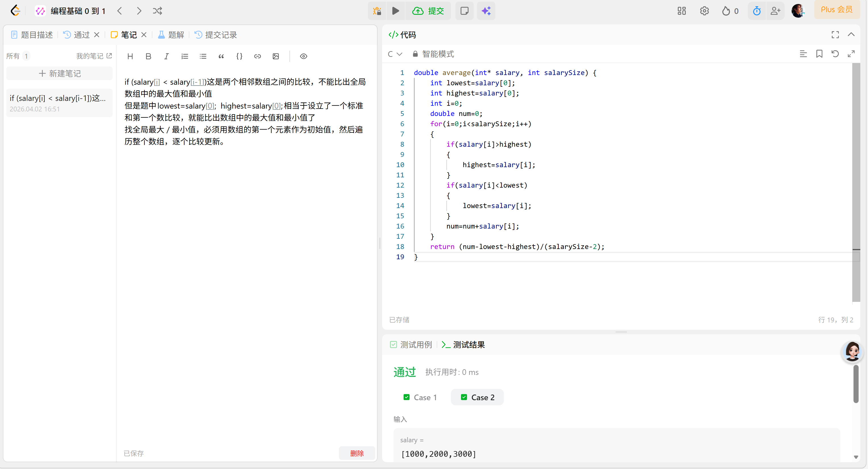Toggle the note preview eye icon
Screen dimensions: 868x469
click(x=303, y=56)
